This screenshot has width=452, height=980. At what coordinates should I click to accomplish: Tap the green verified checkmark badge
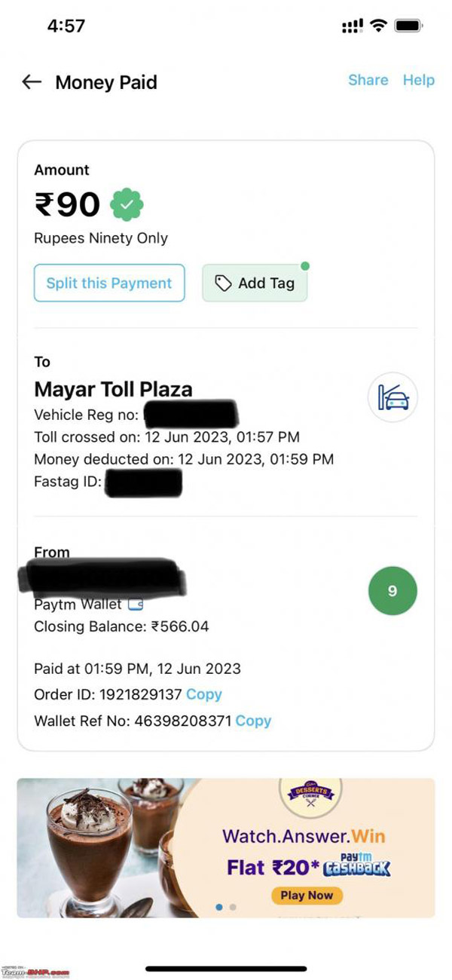(127, 204)
